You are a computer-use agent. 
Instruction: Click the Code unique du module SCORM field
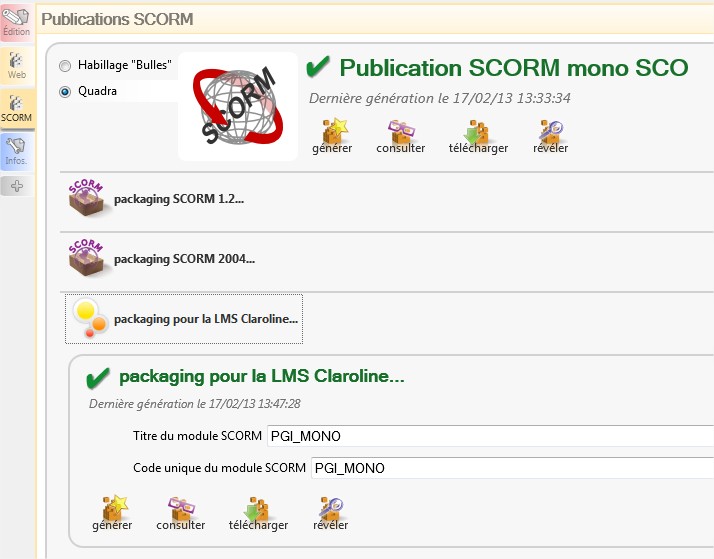[512, 468]
